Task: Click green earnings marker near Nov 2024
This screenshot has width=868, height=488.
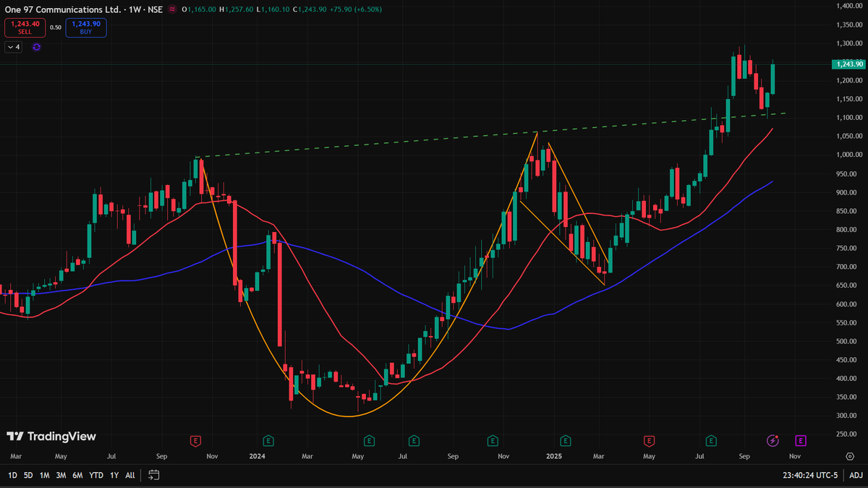Action: 493,440
